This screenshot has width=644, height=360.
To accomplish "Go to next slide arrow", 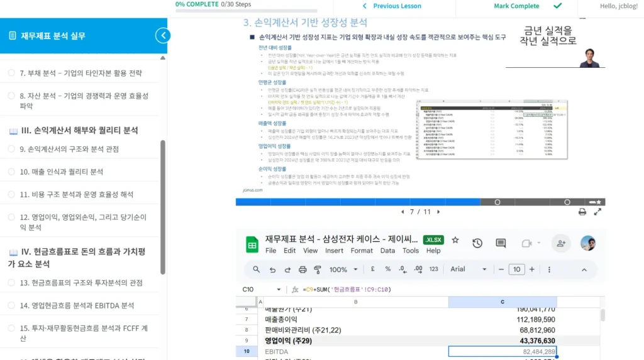I will pyautogui.click(x=438, y=212).
